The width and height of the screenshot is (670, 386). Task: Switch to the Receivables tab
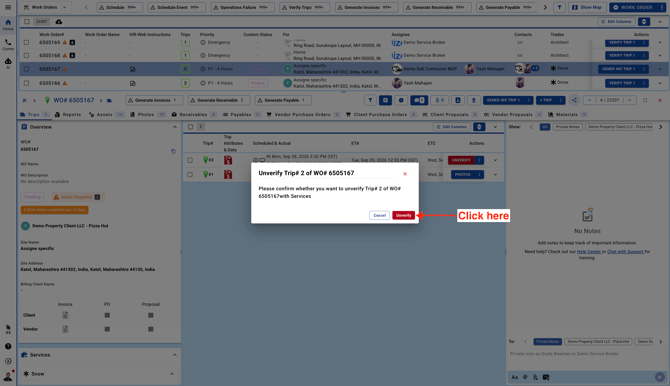coord(194,115)
